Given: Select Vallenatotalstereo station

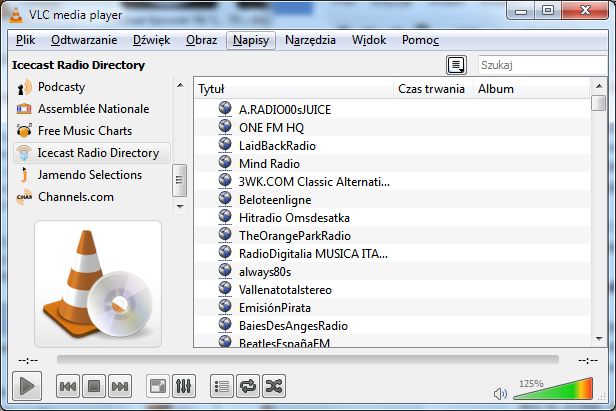Looking at the screenshot, I should (x=392, y=290).
